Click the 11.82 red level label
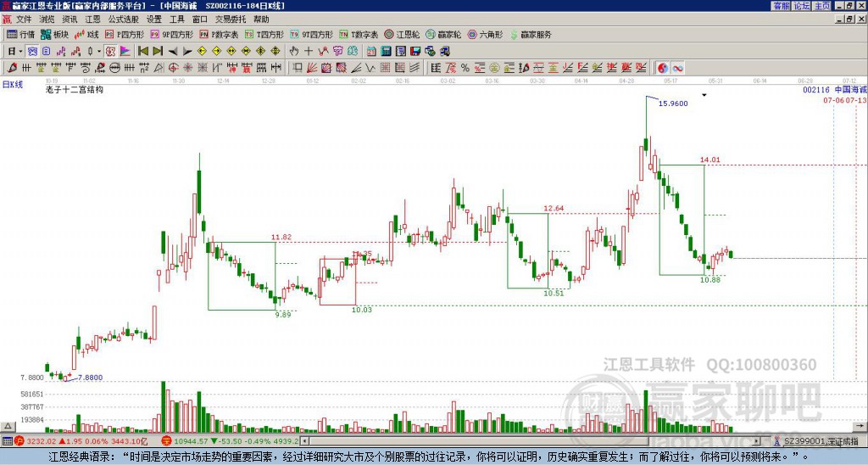The image size is (868, 465). (281, 238)
